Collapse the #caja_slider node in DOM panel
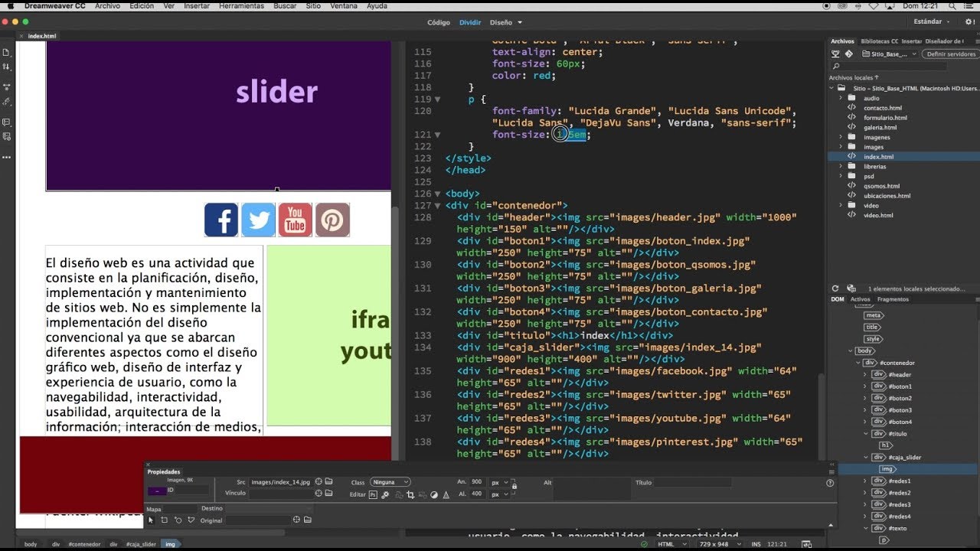Image resolution: width=980 pixels, height=551 pixels. coord(865,457)
